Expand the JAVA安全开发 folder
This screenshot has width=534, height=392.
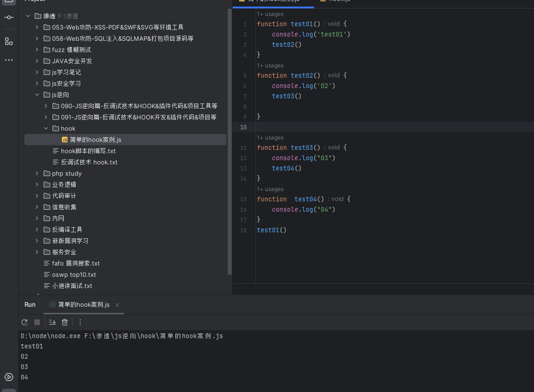pyautogui.click(x=37, y=61)
